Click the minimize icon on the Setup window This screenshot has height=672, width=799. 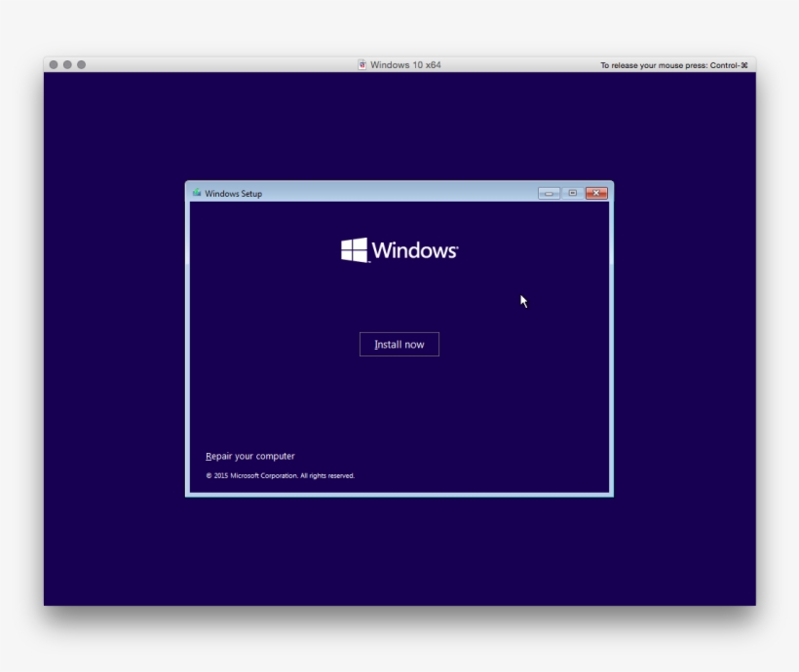point(549,193)
